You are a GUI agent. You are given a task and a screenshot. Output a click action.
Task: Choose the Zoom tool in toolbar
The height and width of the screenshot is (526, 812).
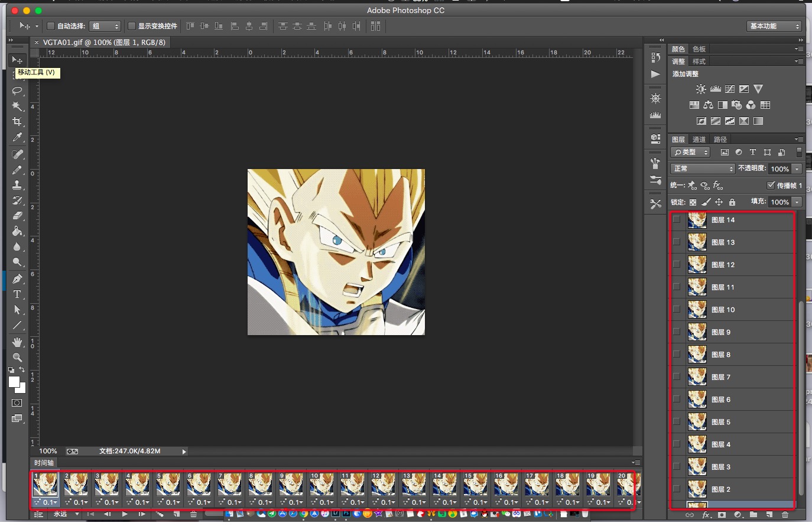pos(17,358)
